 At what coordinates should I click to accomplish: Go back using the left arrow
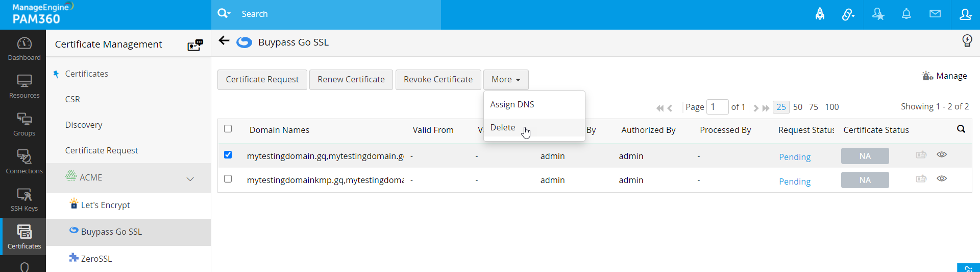pyautogui.click(x=224, y=41)
